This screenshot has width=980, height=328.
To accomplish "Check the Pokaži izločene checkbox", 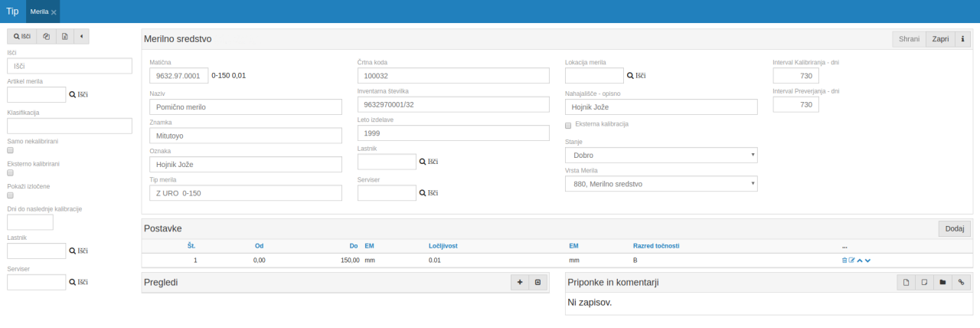I will [10, 195].
